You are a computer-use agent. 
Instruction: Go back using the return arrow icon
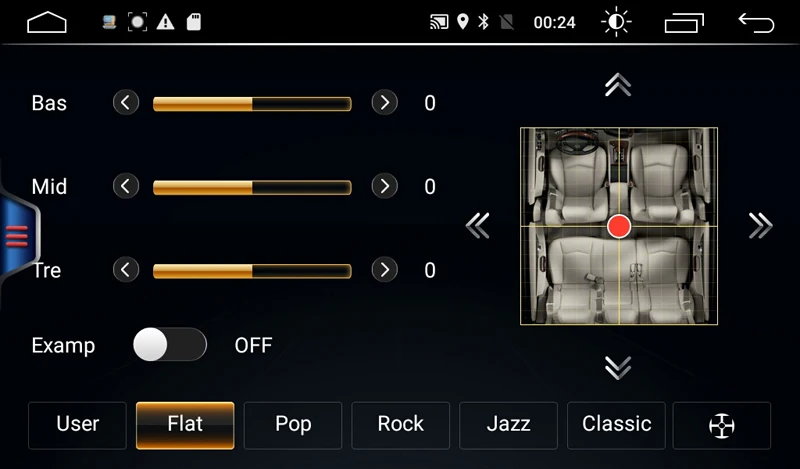point(756,22)
